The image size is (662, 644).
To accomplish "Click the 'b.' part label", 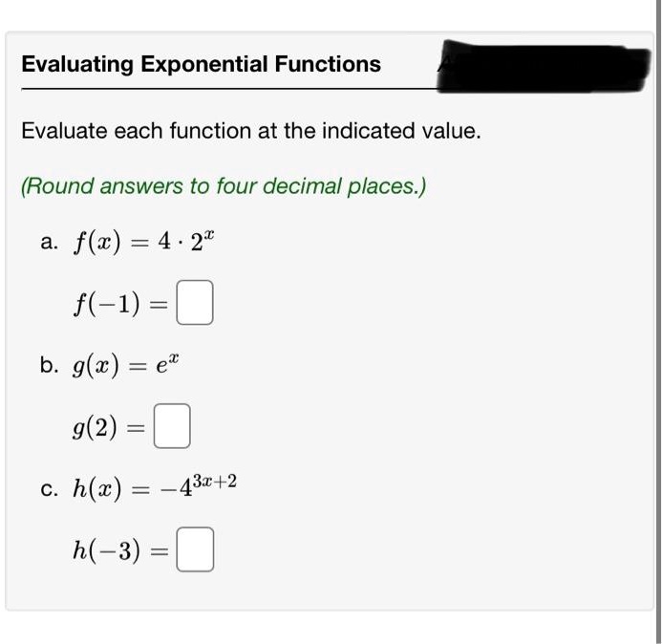I will [x=50, y=366].
